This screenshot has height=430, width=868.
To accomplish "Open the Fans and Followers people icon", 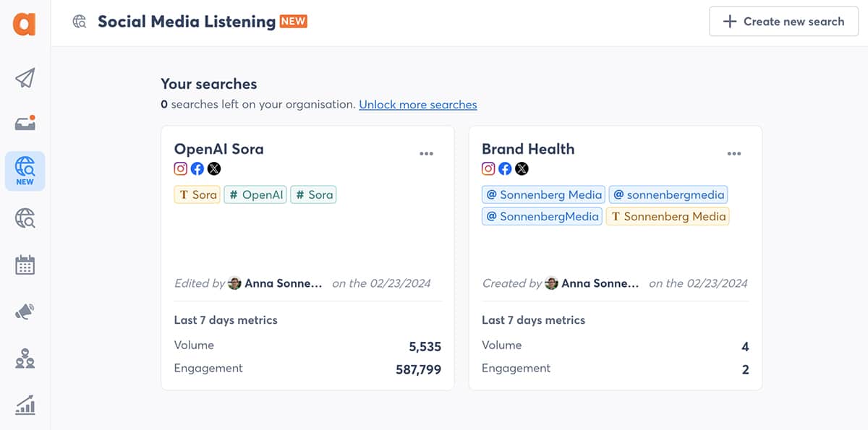I will [25, 358].
